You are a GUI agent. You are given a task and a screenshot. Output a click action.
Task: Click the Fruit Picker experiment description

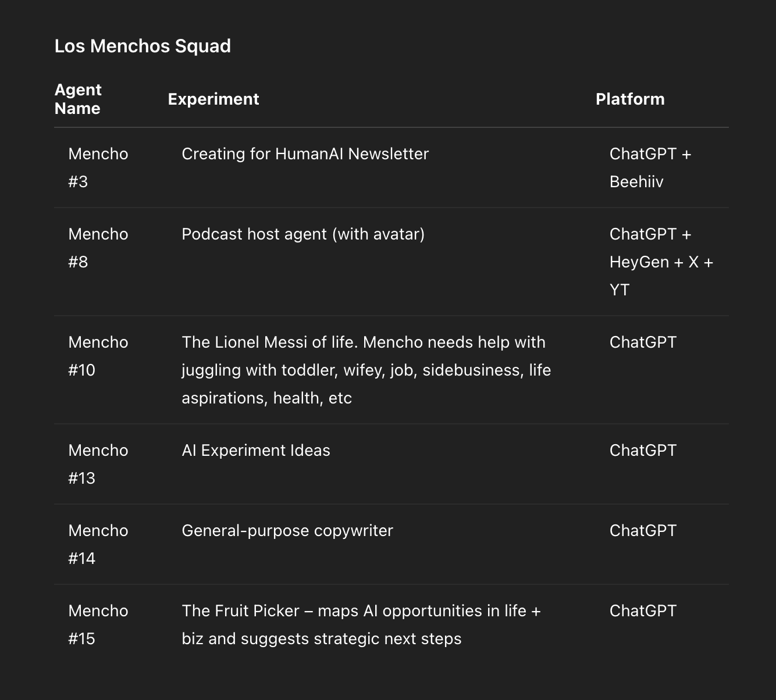pyautogui.click(x=361, y=624)
